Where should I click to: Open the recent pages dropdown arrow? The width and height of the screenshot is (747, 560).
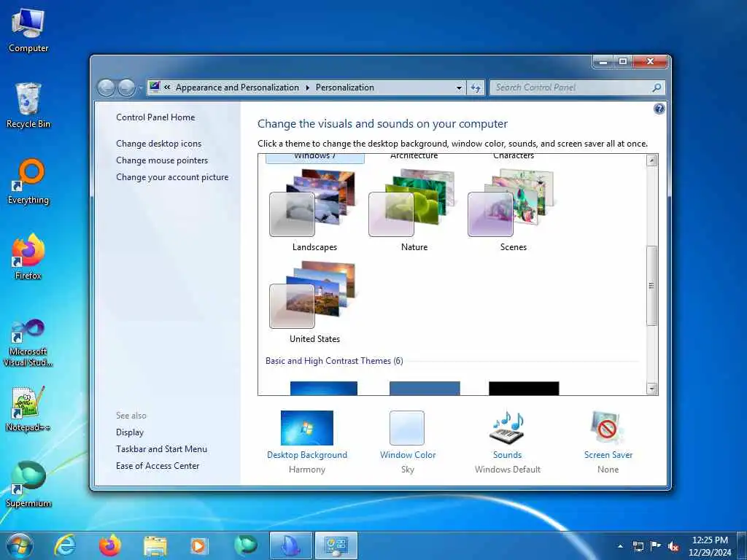coord(140,88)
